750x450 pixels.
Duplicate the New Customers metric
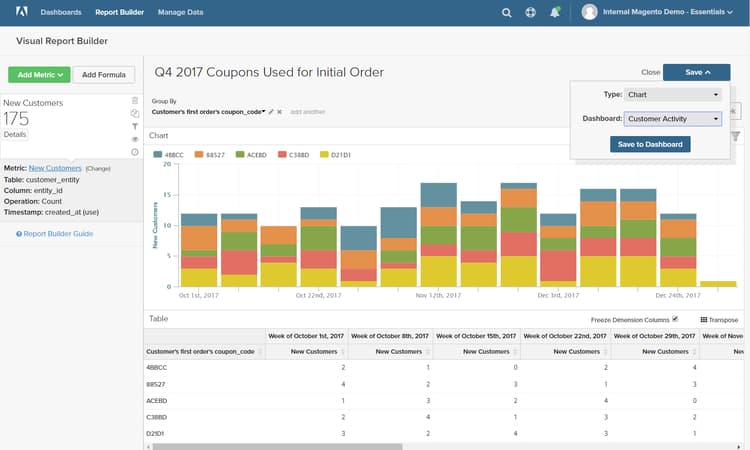coord(135,114)
